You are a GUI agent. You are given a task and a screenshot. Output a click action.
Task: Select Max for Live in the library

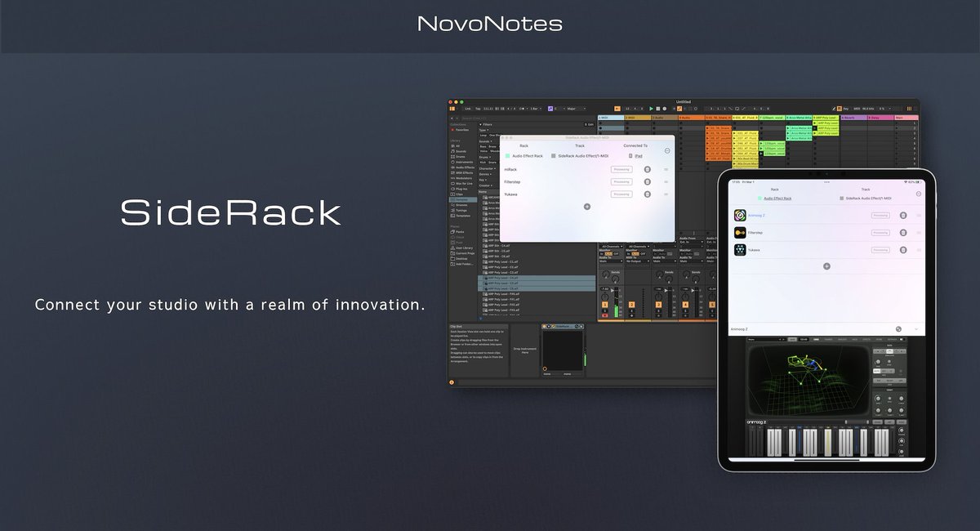point(463,184)
